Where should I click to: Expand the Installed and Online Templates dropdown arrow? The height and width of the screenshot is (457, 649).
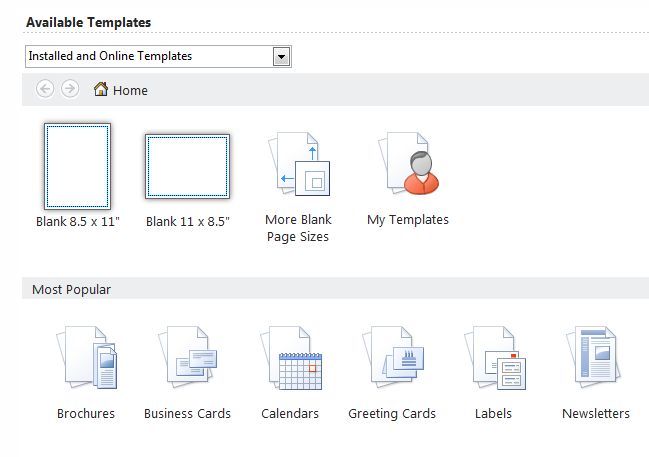281,57
